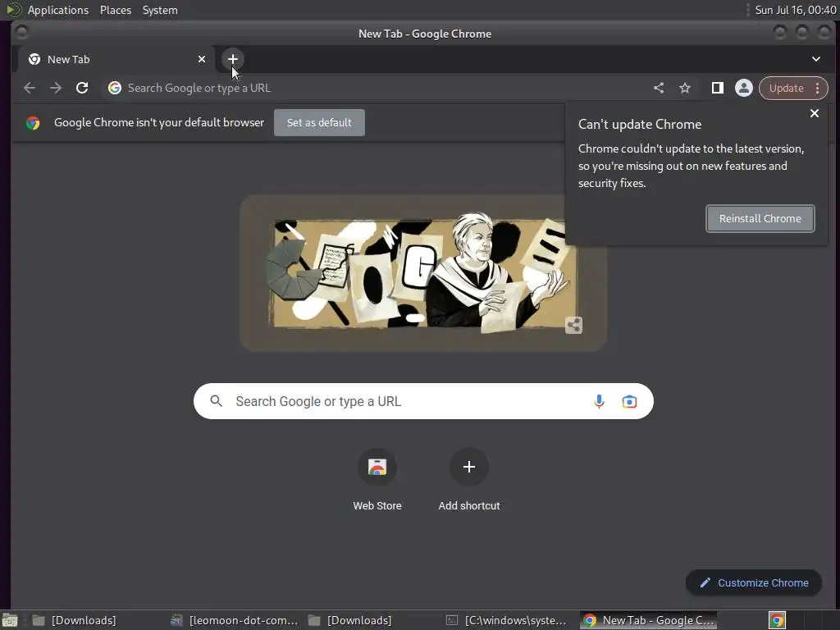Share the Google Doodle
Image resolution: width=840 pixels, height=630 pixels.
click(x=573, y=325)
